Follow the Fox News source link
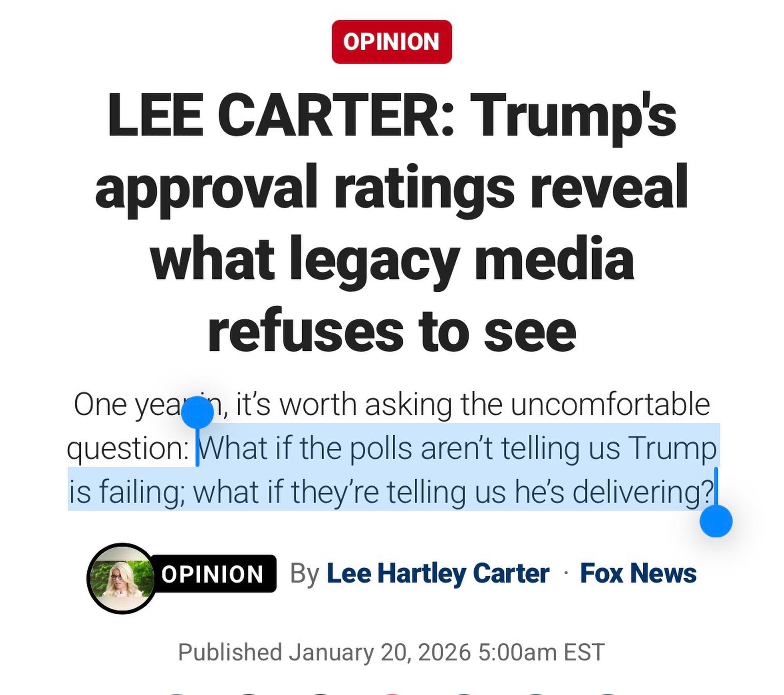 click(x=638, y=573)
